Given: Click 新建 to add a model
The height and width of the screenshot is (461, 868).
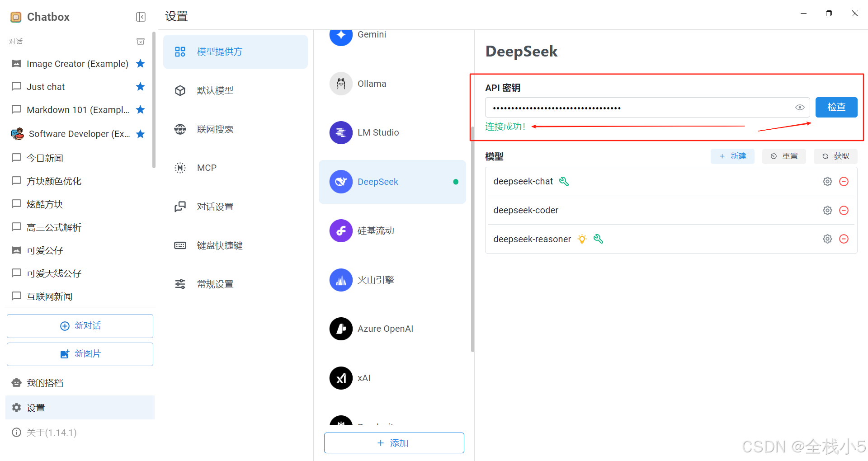Looking at the screenshot, I should 732,156.
